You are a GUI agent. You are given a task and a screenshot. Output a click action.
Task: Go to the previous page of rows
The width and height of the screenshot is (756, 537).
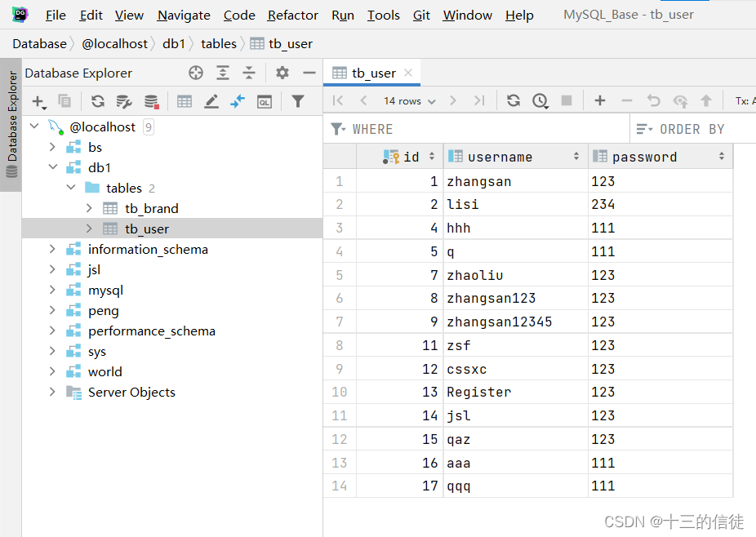(x=363, y=100)
